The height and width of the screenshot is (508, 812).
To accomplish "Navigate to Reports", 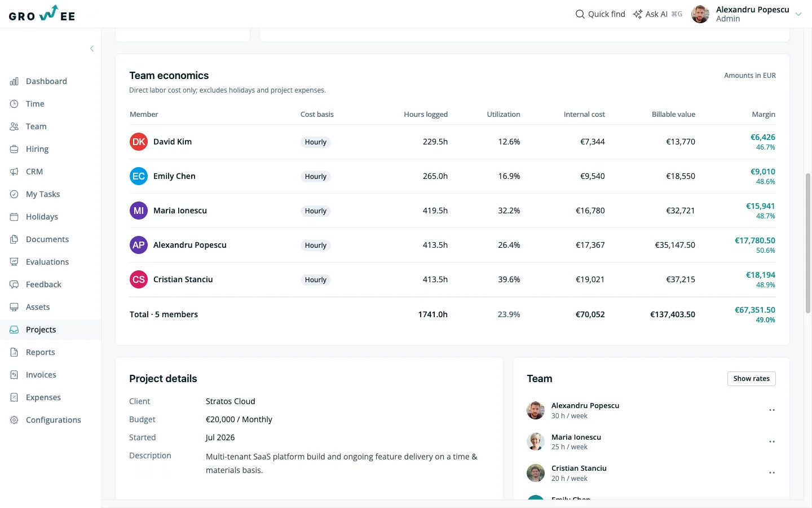I will [x=41, y=352].
